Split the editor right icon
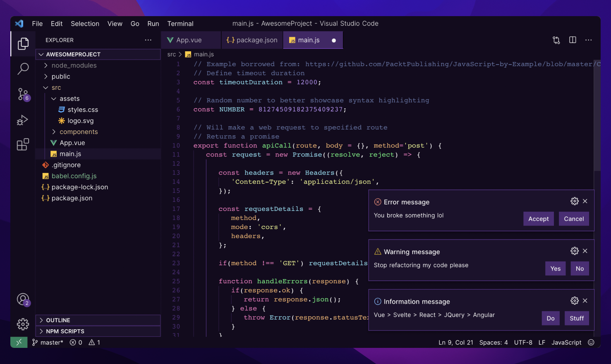Screen dimensions: 611x364 pos(573,40)
